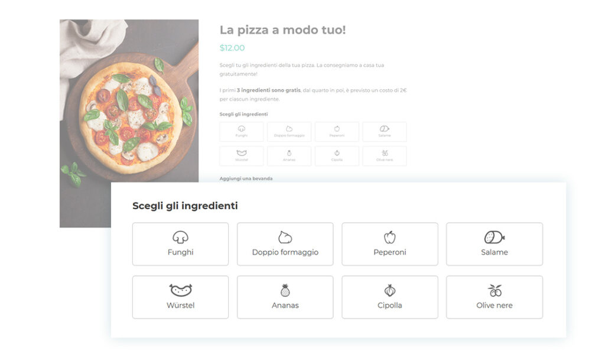The height and width of the screenshot is (364, 605).
Task: Choose the large Würstel sausage icon
Action: tap(181, 290)
